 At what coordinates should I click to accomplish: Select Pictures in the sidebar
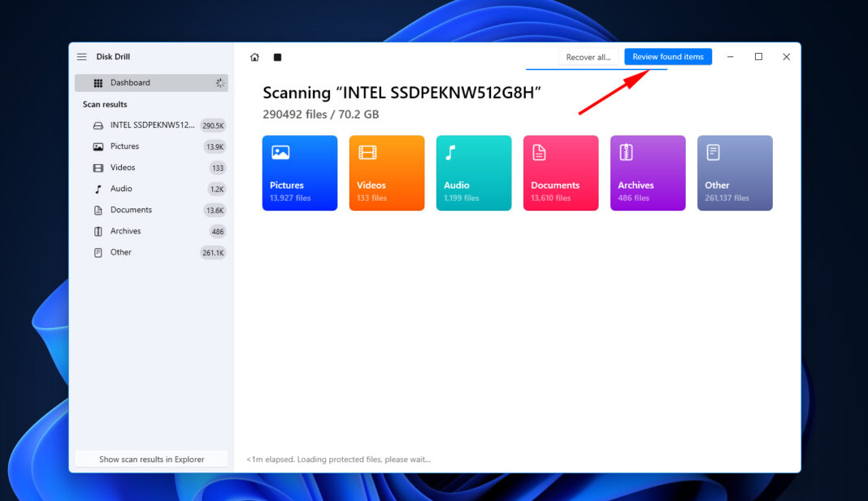coord(124,146)
